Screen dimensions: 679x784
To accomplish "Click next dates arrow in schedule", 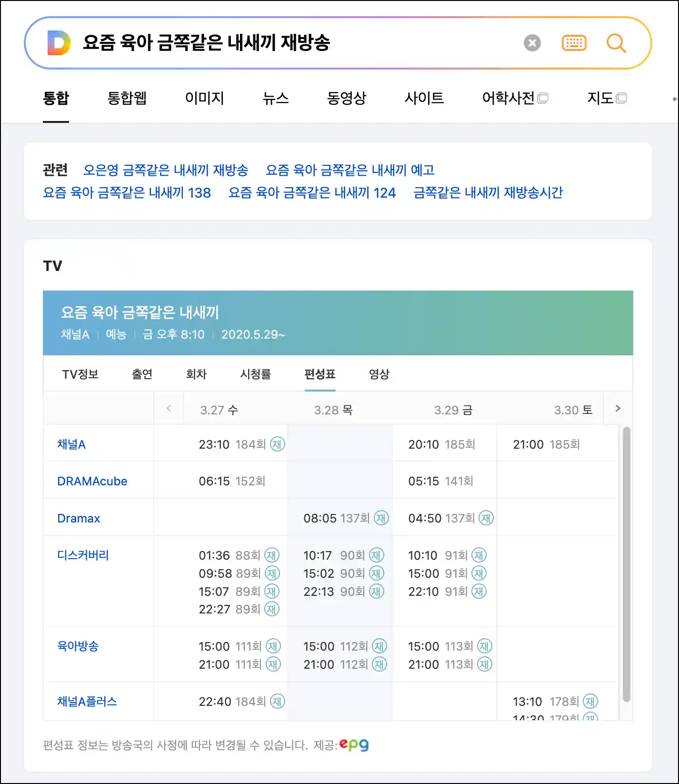I will [x=618, y=408].
